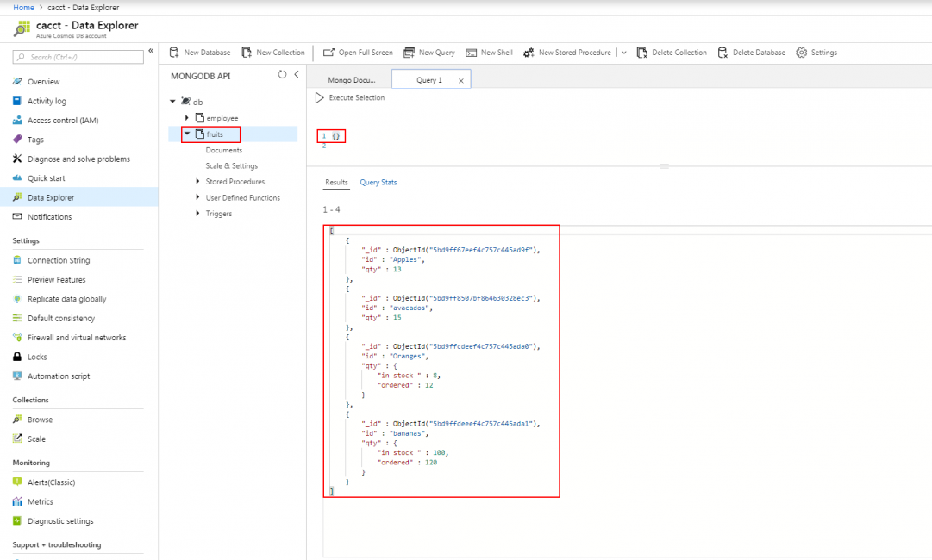This screenshot has width=932, height=560.
Task: Click the Delete Database icon
Action: (722, 53)
